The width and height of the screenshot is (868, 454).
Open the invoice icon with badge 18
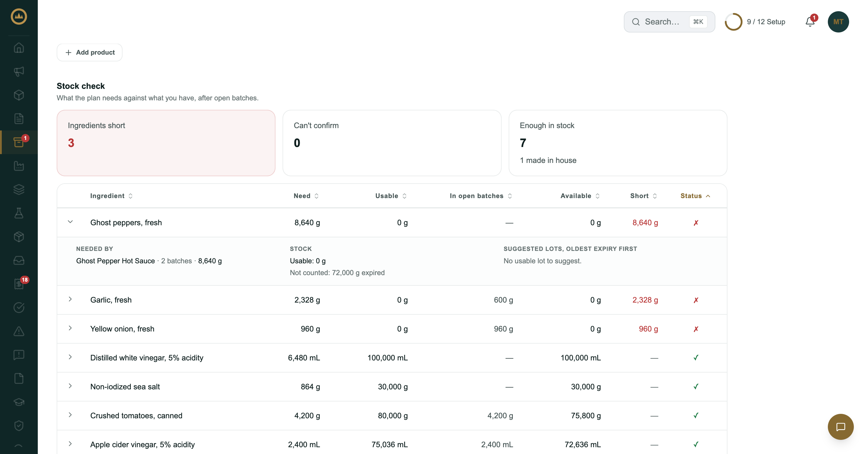pos(19,284)
